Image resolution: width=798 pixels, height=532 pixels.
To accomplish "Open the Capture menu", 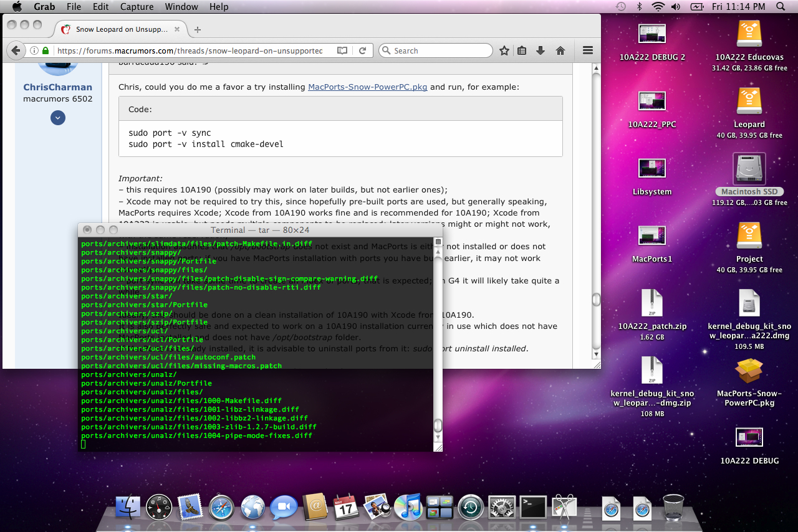I will click(136, 7).
